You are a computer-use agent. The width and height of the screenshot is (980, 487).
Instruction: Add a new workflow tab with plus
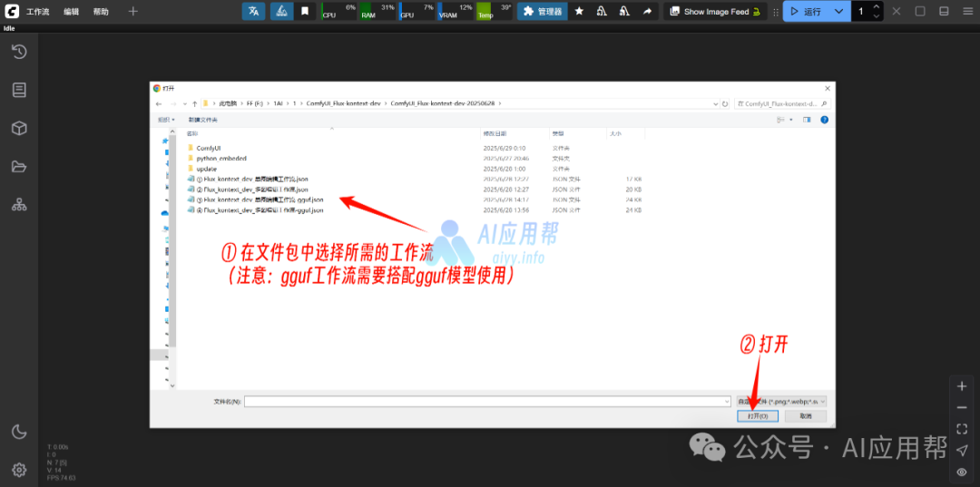point(132,11)
